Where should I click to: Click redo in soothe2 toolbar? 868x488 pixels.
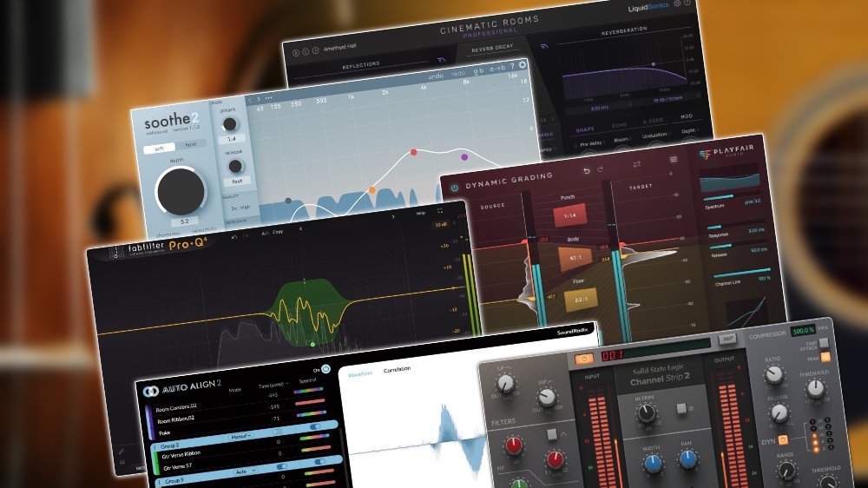point(458,73)
